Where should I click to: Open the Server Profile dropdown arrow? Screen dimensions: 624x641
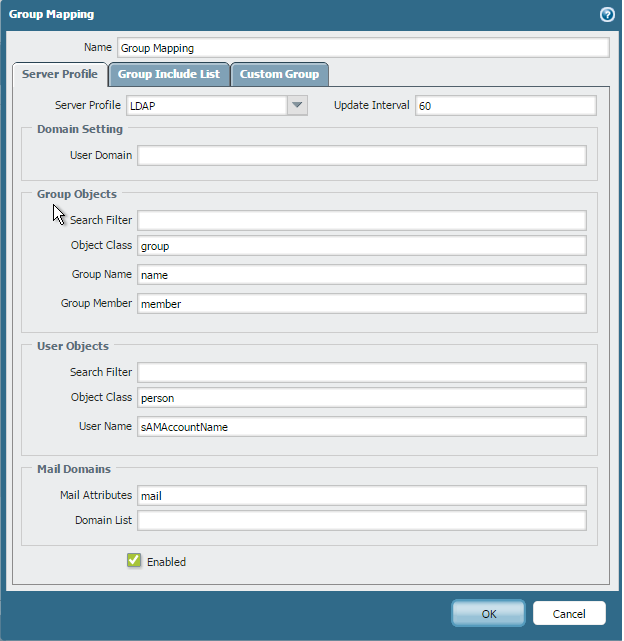coord(297,105)
